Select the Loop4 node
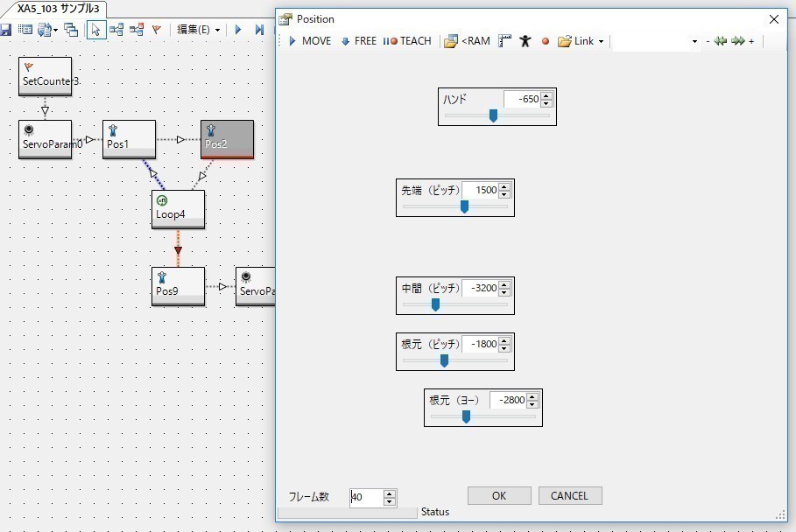 178,209
